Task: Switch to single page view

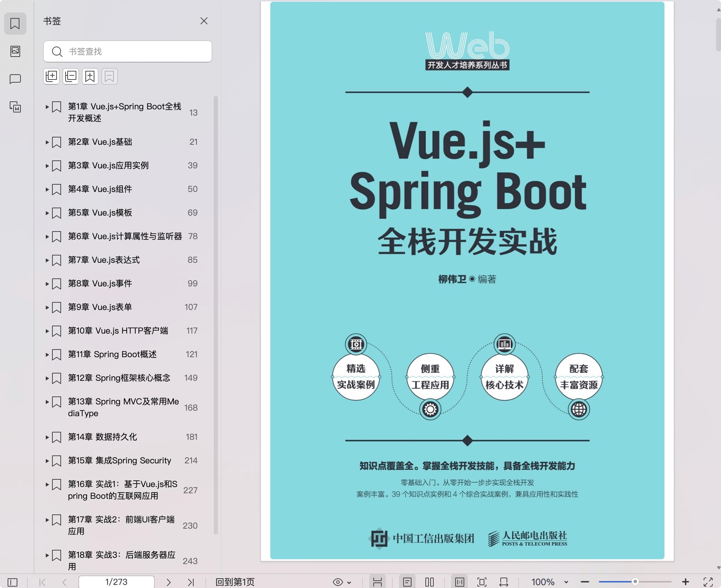Action: click(x=407, y=582)
